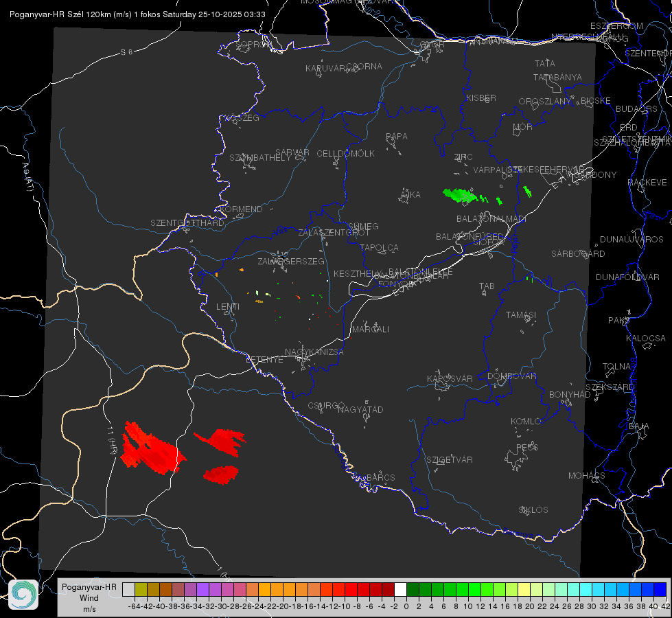The width and height of the screenshot is (672, 618).
Task: Click the dark green swatch right of zero
Action: coord(413,589)
